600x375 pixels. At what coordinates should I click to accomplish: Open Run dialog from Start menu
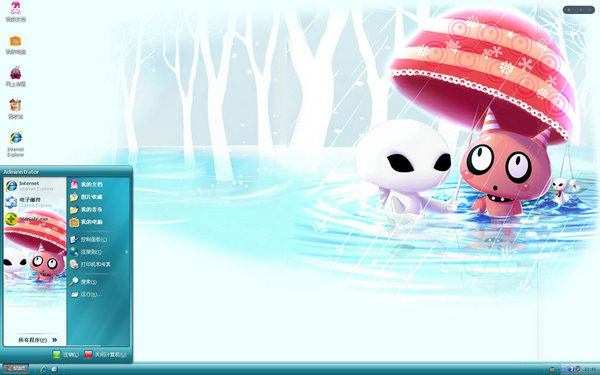86,294
